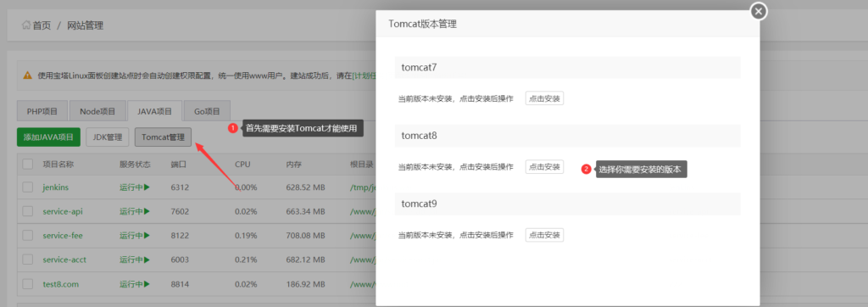Click memory value 663.34 MB
Screen dimensions: 868x307
pos(305,211)
